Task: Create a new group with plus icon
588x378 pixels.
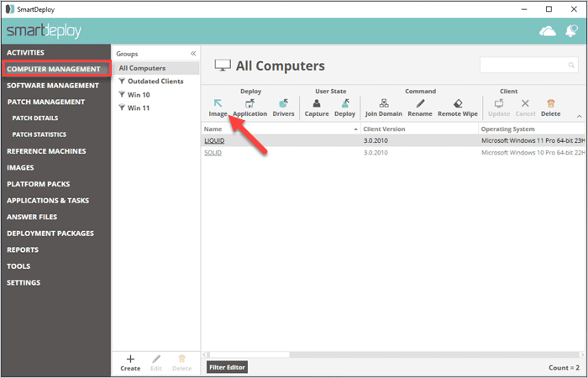Action: point(130,359)
